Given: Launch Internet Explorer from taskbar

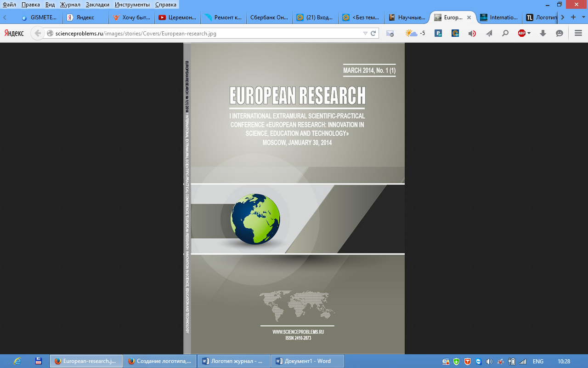Looking at the screenshot, I should click(x=17, y=361).
